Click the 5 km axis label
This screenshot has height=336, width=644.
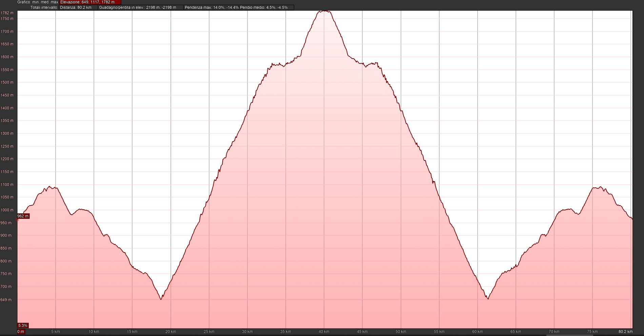click(56, 332)
